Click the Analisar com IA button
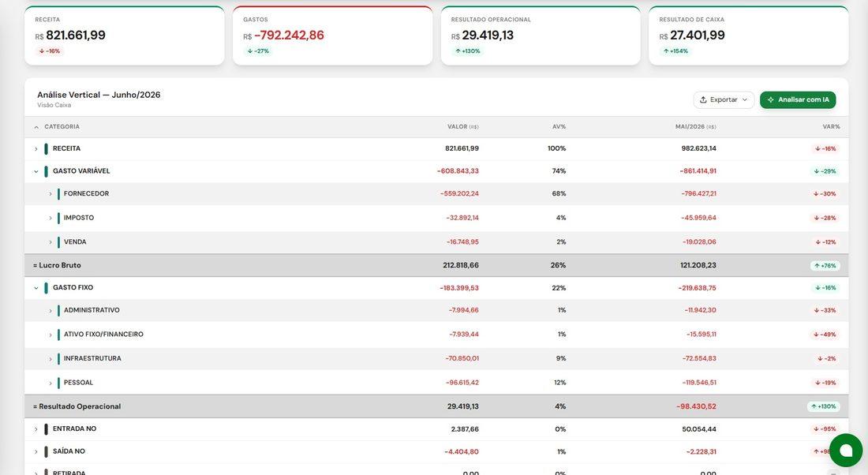 [798, 99]
